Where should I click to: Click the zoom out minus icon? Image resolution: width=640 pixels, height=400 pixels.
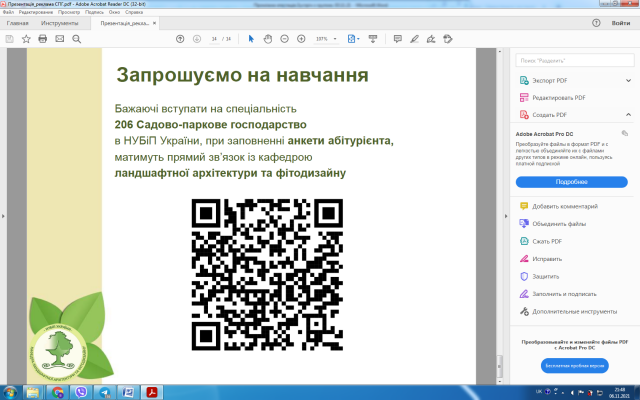[285, 39]
